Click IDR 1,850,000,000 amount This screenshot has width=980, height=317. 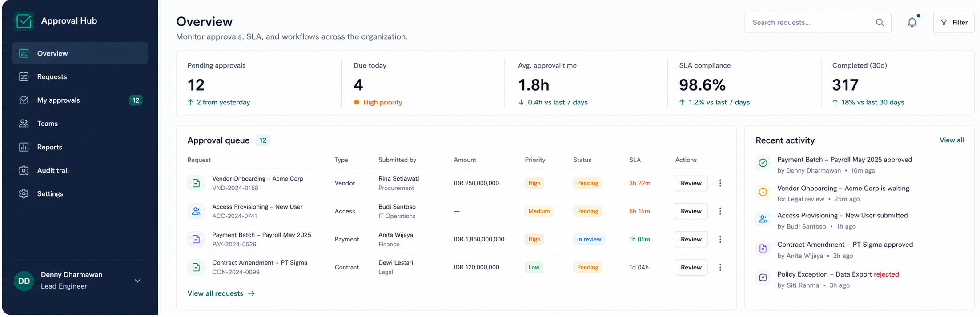[x=479, y=239]
